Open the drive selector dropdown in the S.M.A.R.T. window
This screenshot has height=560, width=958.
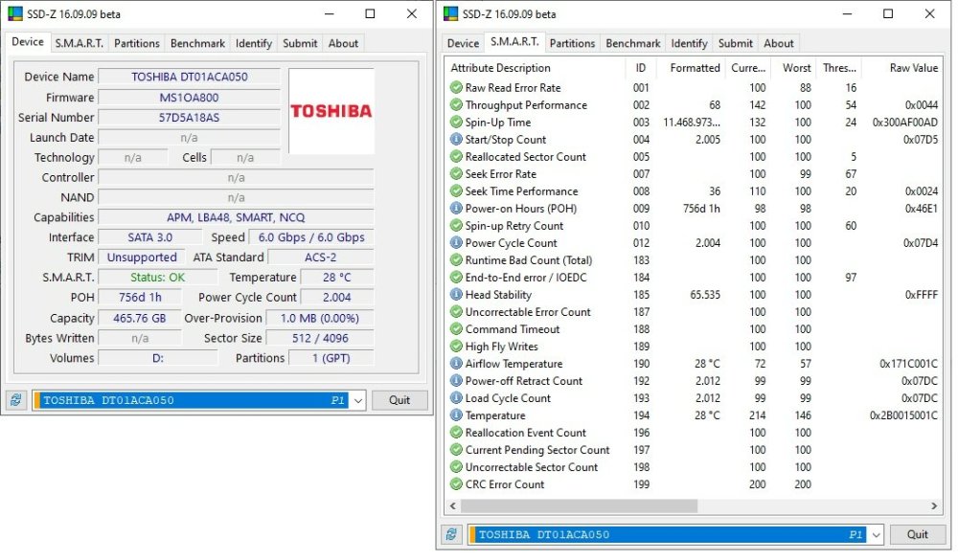point(877,534)
